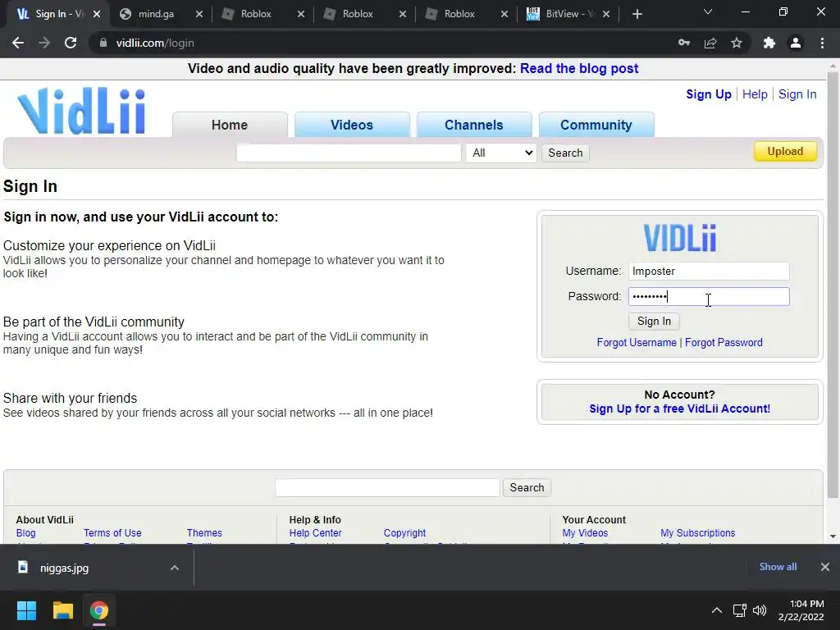Open the saved passwords key icon
The height and width of the screenshot is (630, 840).
[x=684, y=43]
